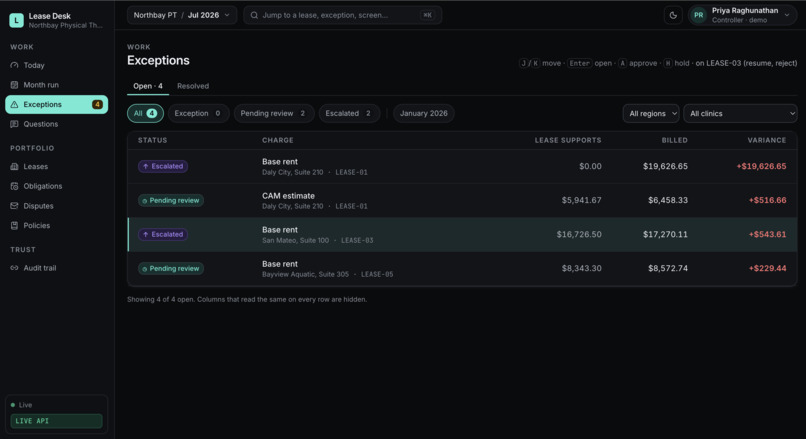Click the LEASE SUPPORTS column header
806x439 pixels.
pyautogui.click(x=567, y=140)
